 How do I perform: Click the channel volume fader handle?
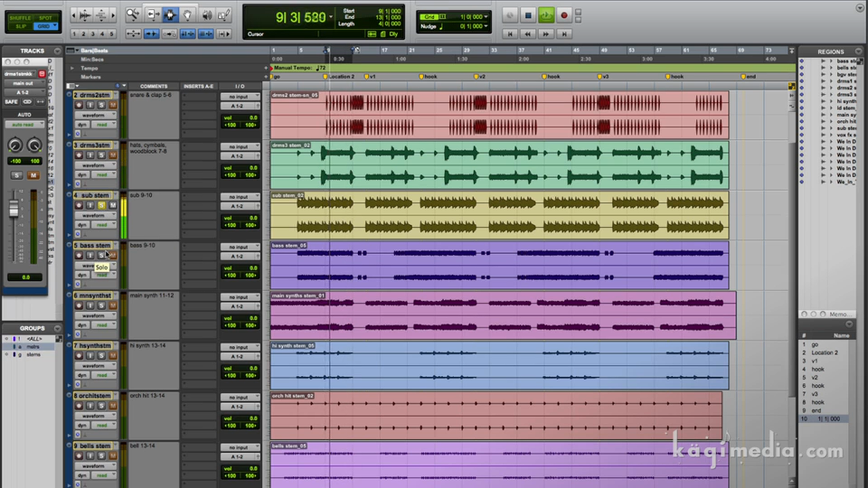[14, 209]
